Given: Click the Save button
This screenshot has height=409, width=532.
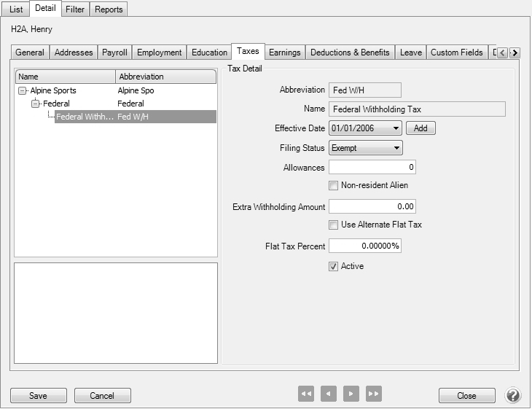Looking at the screenshot, I should tap(38, 395).
